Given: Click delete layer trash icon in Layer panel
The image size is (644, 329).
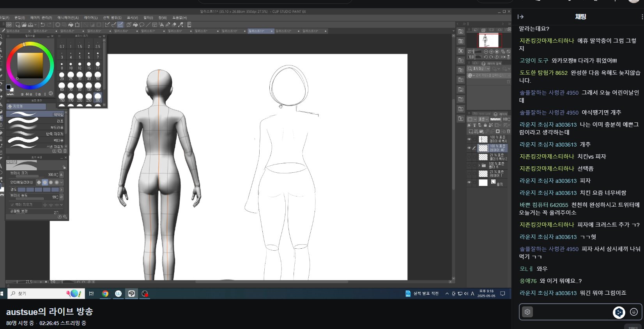Looking at the screenshot, I should pos(508,131).
